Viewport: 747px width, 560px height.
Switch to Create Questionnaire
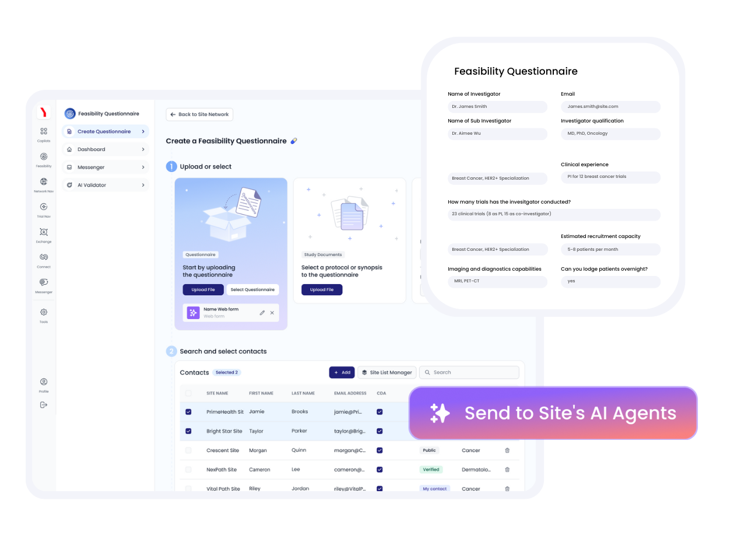(x=105, y=131)
